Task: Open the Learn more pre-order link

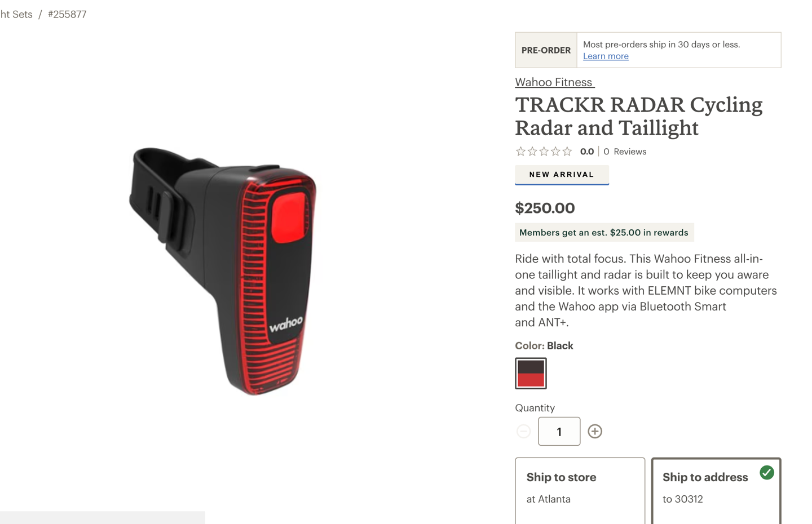Action: 606,56
